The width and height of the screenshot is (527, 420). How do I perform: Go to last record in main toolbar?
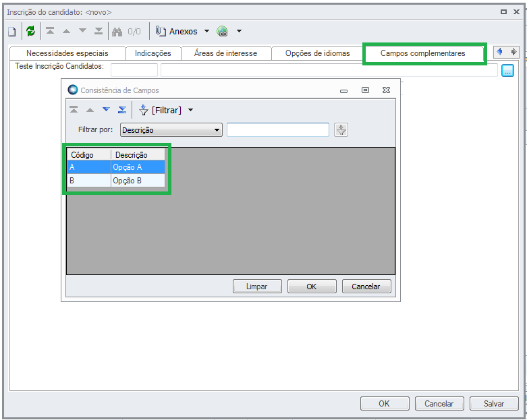[99, 31]
